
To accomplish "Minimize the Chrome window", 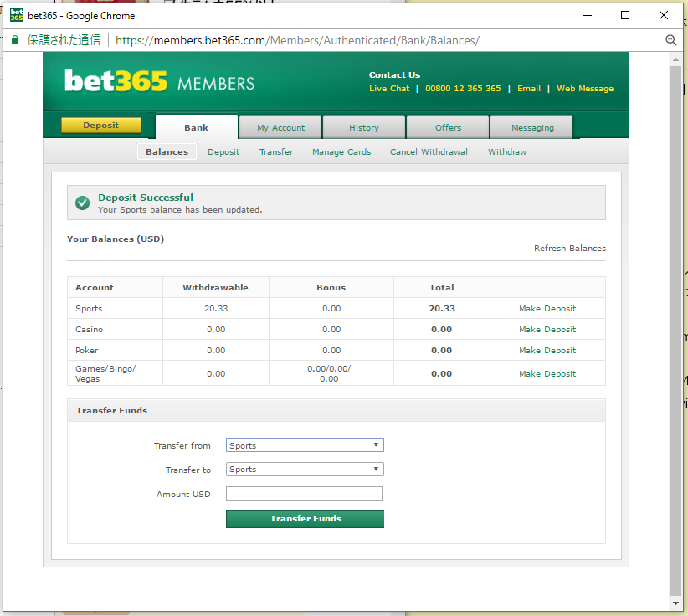I will (588, 15).
